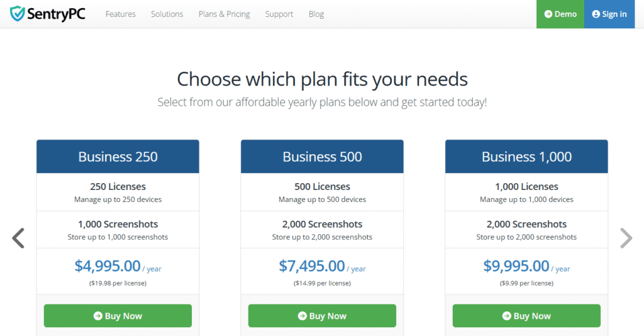Open the Support navigation link

click(x=279, y=14)
